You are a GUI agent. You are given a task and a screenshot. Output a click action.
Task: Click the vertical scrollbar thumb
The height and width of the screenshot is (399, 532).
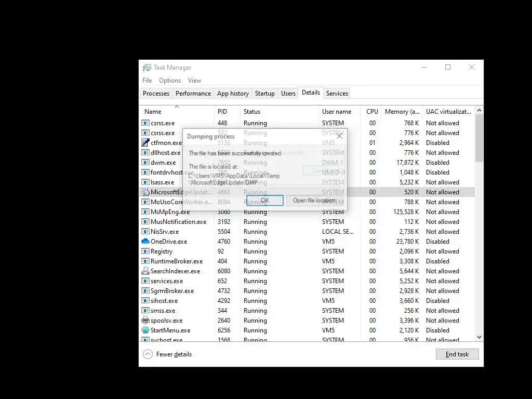[x=479, y=138]
